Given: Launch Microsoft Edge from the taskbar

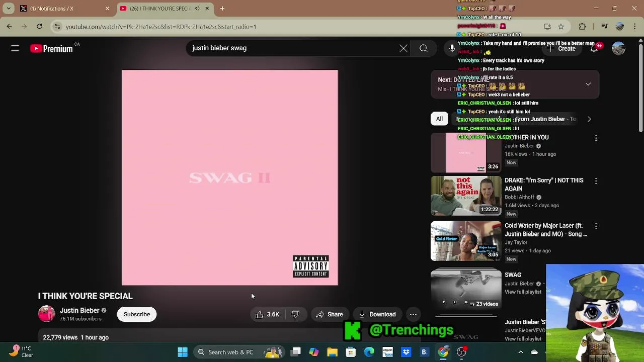Looking at the screenshot, I should (369, 352).
